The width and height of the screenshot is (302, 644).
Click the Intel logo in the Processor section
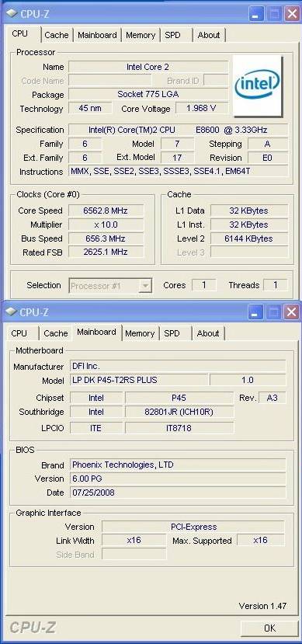(258, 85)
